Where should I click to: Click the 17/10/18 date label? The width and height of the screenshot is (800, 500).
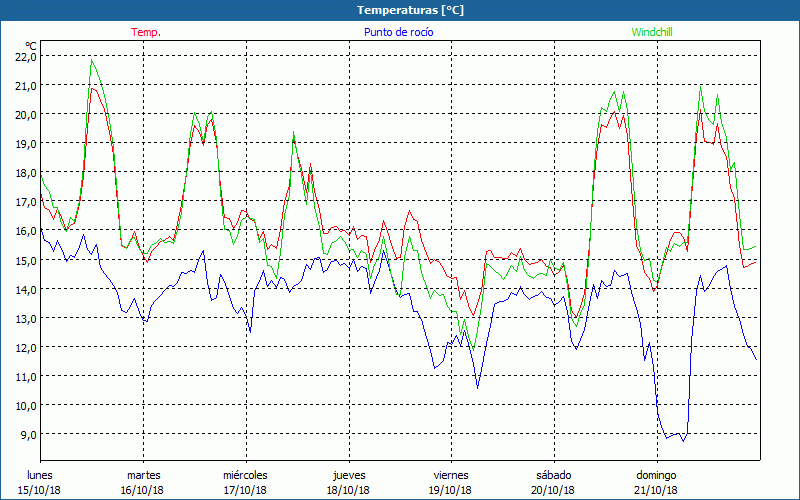pos(245,490)
